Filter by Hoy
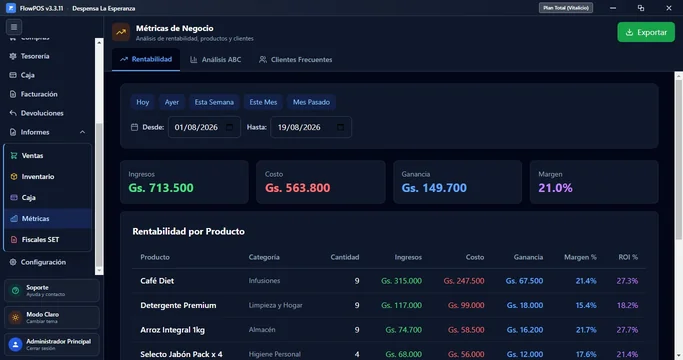The image size is (683, 360). pos(142,102)
